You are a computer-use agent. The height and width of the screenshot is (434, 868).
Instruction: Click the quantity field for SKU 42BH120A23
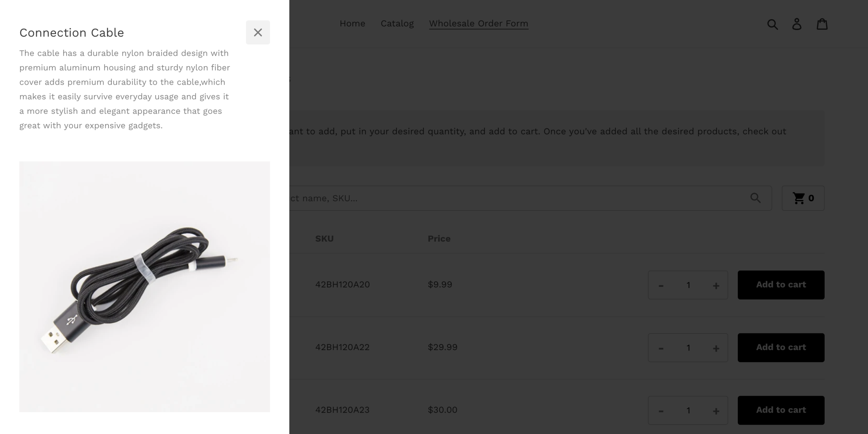(x=688, y=410)
